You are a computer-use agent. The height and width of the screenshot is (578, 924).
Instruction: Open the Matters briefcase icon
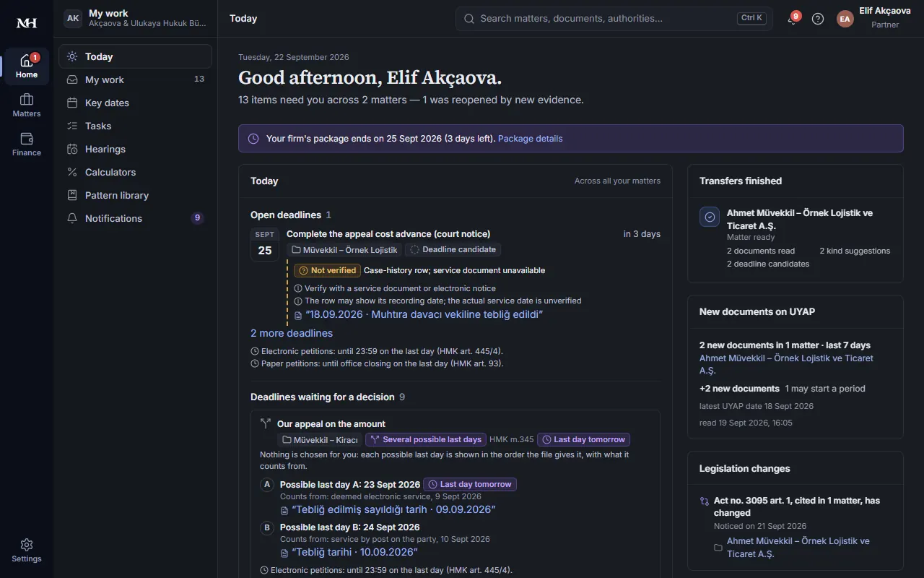[x=27, y=105]
